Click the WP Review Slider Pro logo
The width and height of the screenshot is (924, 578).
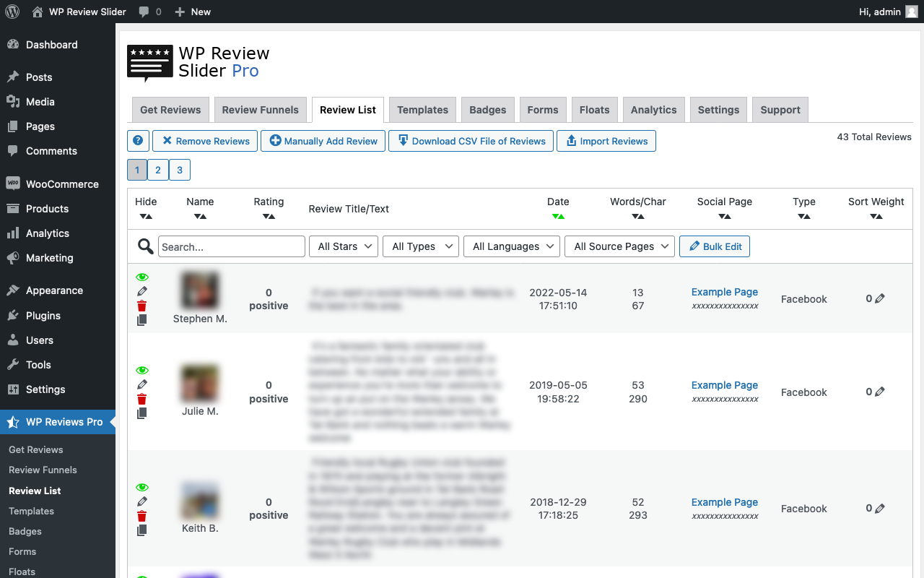199,63
